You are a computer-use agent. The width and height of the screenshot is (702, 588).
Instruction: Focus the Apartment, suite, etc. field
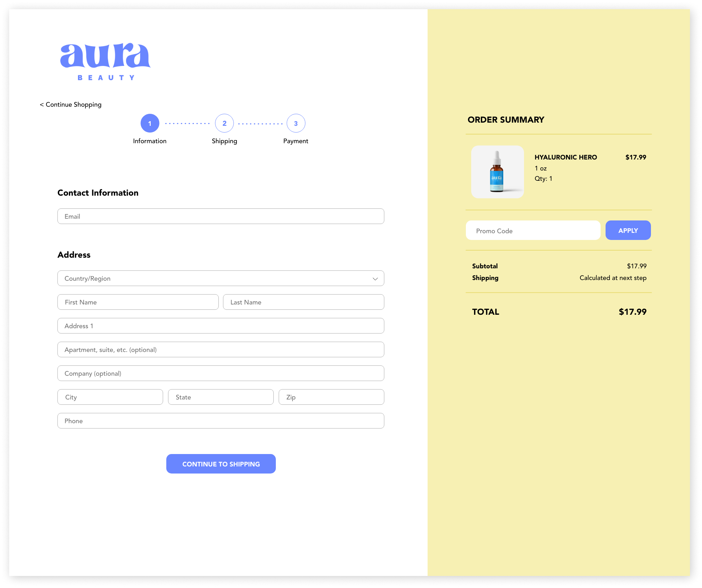tap(221, 349)
